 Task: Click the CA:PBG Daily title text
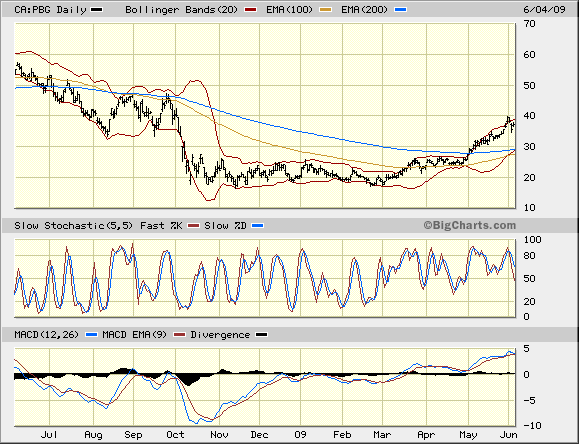(x=50, y=10)
